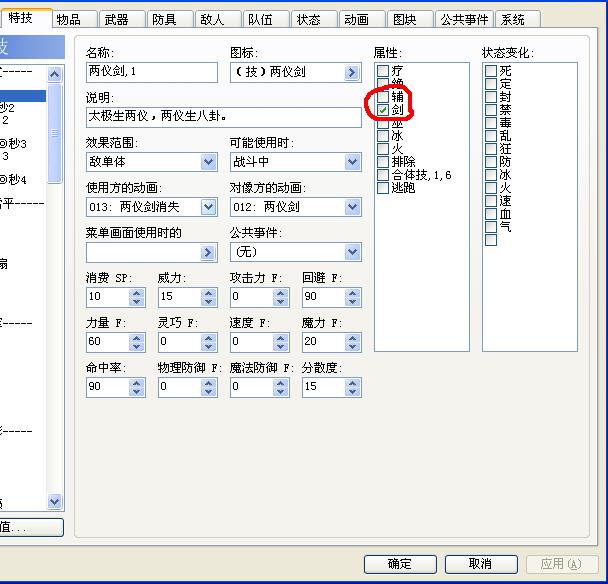Check the 血 state change checkbox
Screen dimensions: 608x584
(491, 214)
